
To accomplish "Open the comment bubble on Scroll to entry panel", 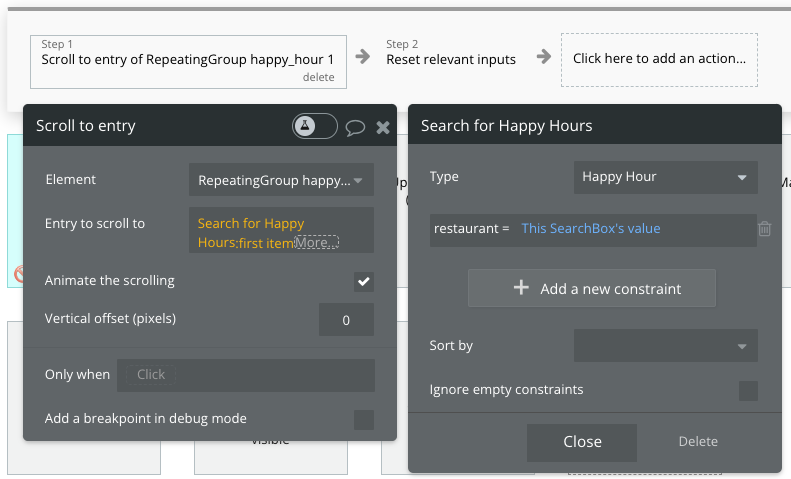I will (x=355, y=127).
